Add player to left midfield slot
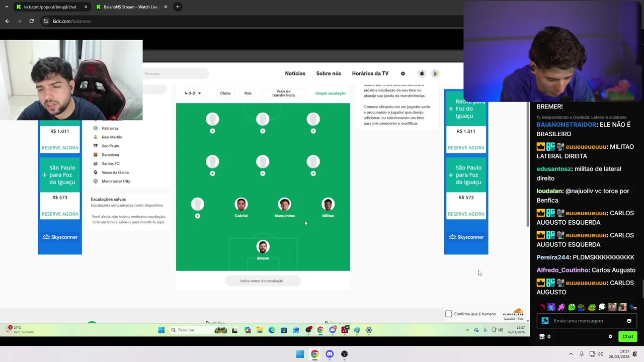This screenshot has height=362, width=644. [x=212, y=173]
